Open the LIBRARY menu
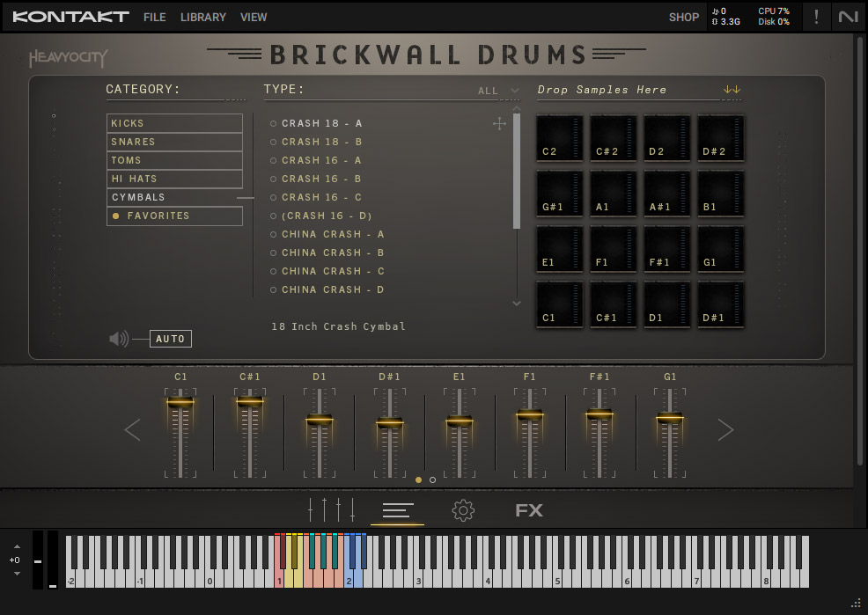The height and width of the screenshot is (615, 868). [x=203, y=17]
